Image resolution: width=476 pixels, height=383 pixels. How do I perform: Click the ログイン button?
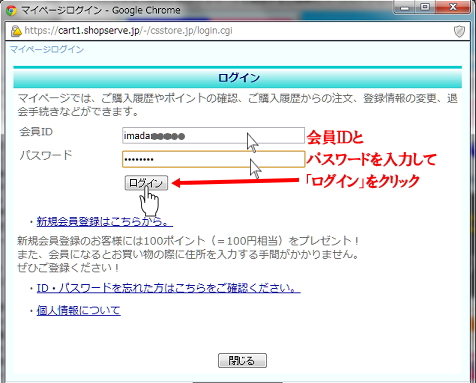(x=146, y=183)
